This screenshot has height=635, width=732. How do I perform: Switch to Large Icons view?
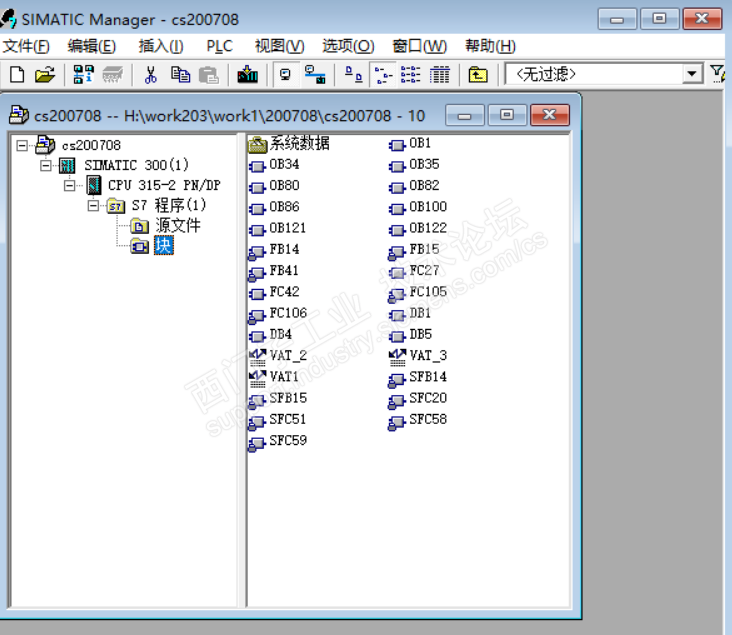[353, 74]
